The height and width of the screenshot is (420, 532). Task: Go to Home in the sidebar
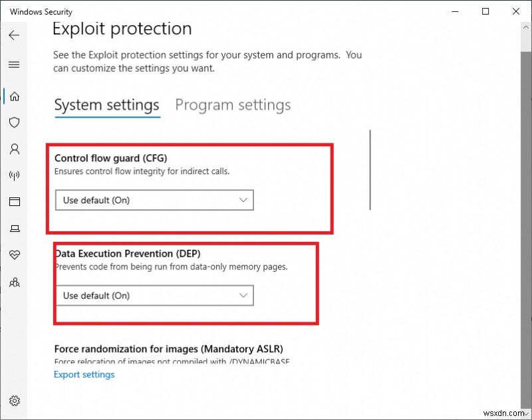point(14,96)
